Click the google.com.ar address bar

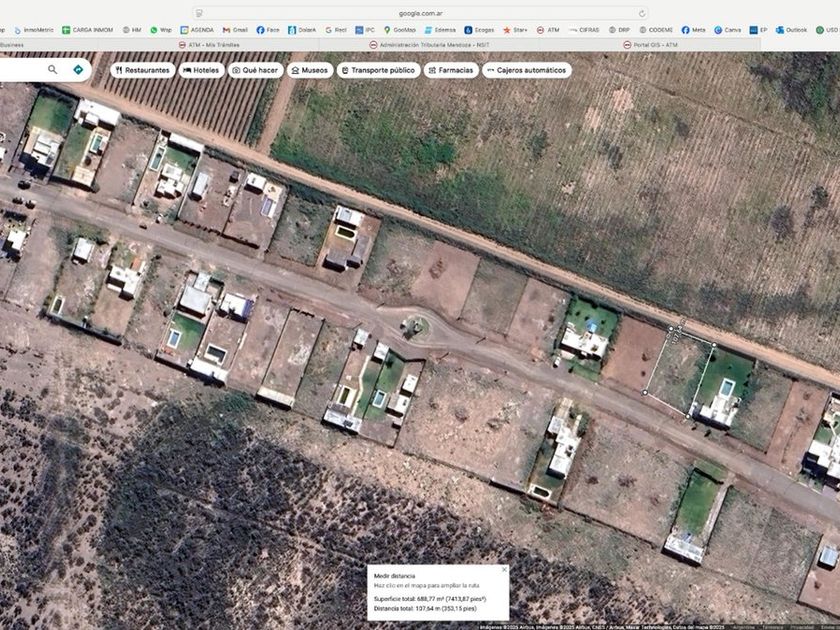[x=420, y=13]
